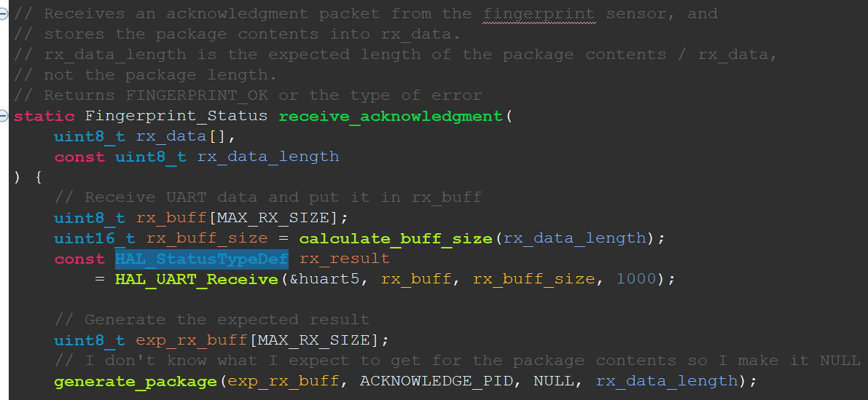This screenshot has height=400, width=868.
Task: Click the Fingerprint_Status return type
Action: [176, 116]
